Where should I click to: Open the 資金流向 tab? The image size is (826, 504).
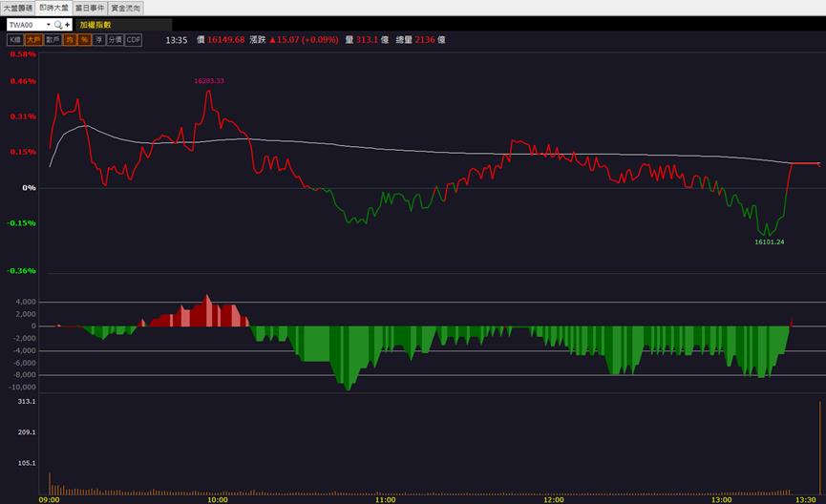(x=125, y=8)
